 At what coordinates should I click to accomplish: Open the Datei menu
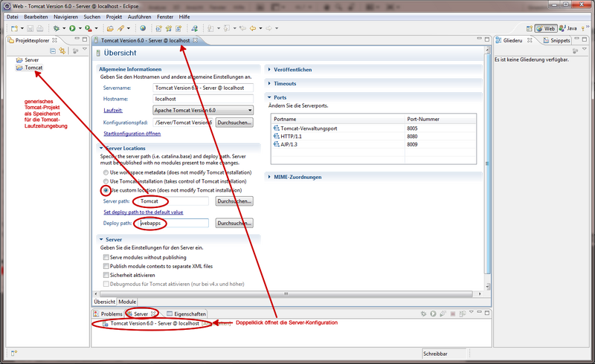pyautogui.click(x=12, y=16)
